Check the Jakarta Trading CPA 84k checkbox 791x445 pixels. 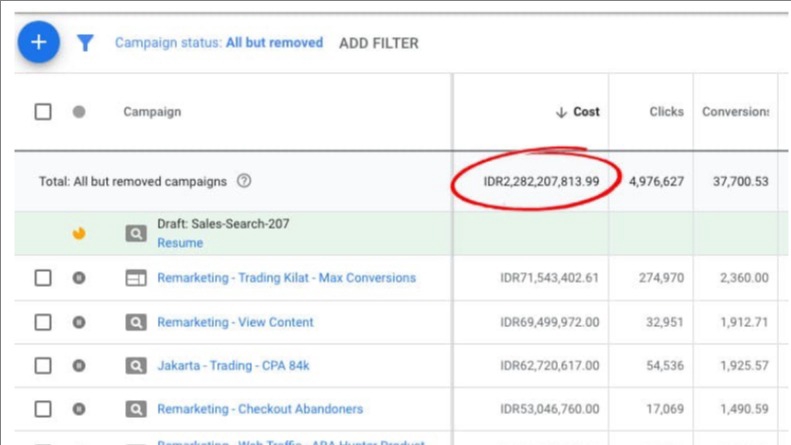coord(43,365)
